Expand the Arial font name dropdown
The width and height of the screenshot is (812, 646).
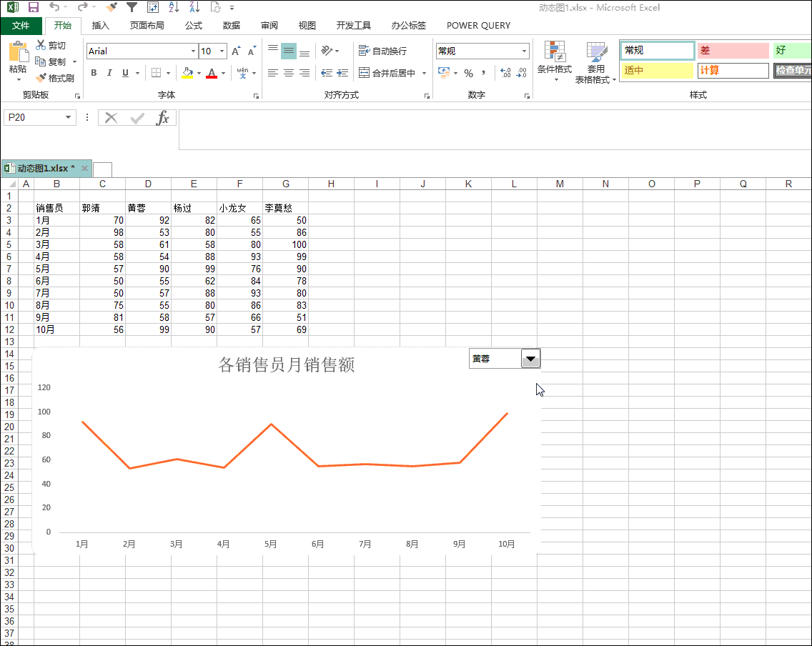point(193,51)
